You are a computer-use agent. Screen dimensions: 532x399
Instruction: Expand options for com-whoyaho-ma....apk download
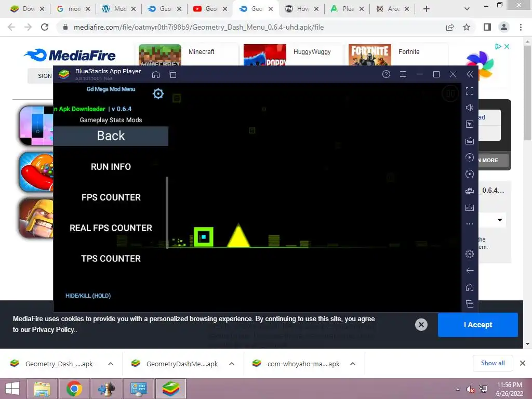click(353, 364)
